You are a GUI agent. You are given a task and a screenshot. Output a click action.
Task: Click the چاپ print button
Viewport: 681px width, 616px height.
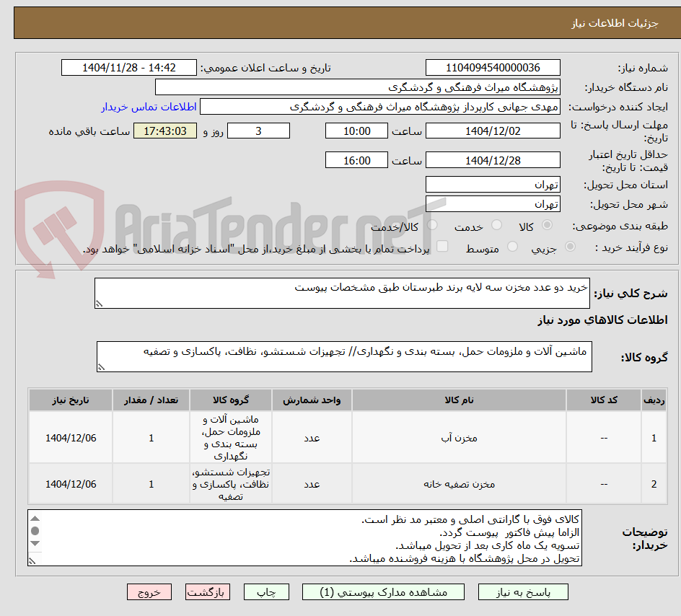[x=266, y=592]
